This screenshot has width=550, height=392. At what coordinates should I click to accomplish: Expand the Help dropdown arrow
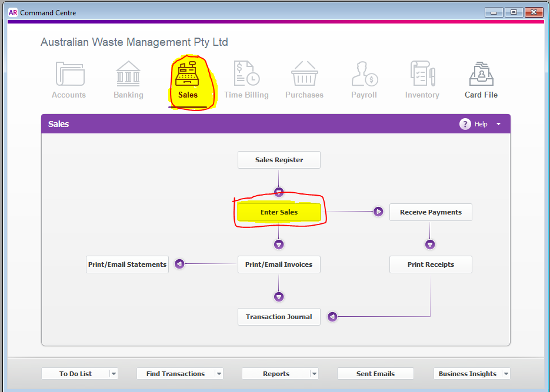pos(498,124)
